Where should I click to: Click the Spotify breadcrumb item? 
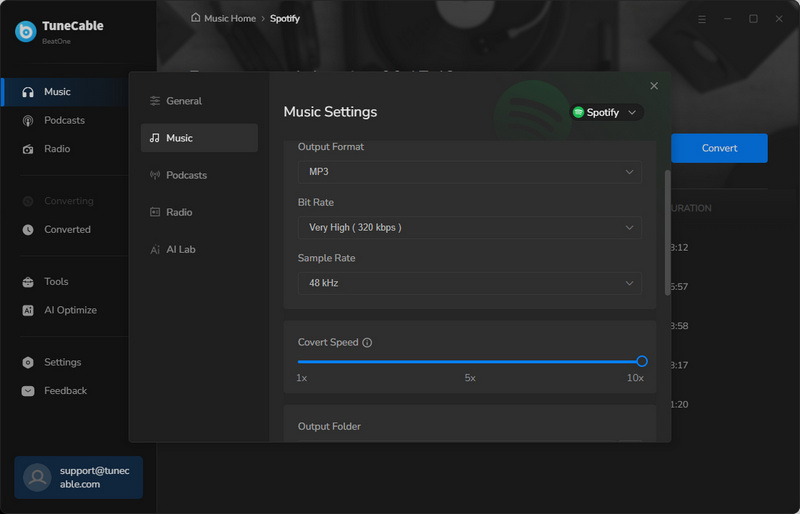tap(285, 18)
